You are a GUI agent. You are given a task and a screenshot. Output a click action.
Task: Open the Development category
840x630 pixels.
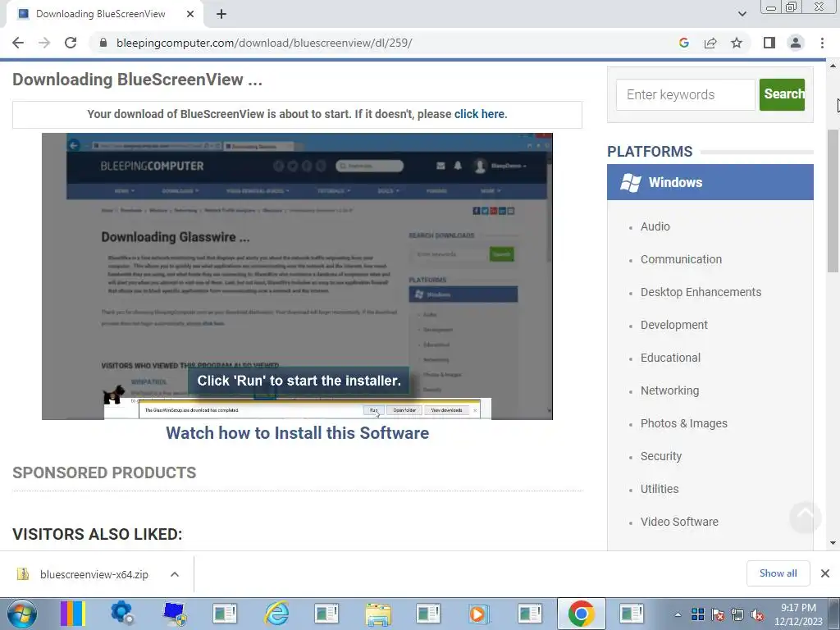tap(674, 325)
